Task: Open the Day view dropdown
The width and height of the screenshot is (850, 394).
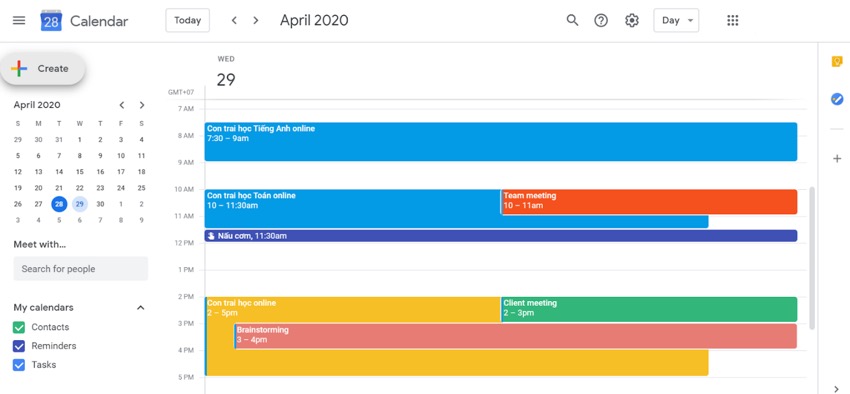Action: [676, 21]
